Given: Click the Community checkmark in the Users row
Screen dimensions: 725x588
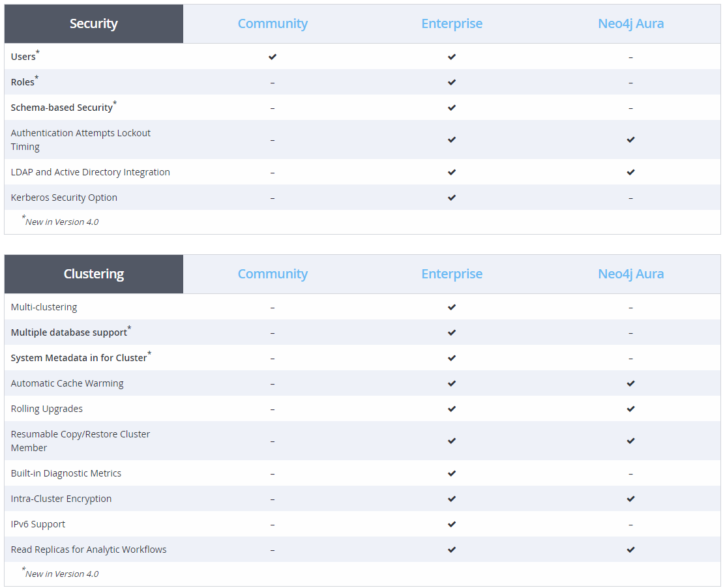Looking at the screenshot, I should pyautogui.click(x=273, y=57).
